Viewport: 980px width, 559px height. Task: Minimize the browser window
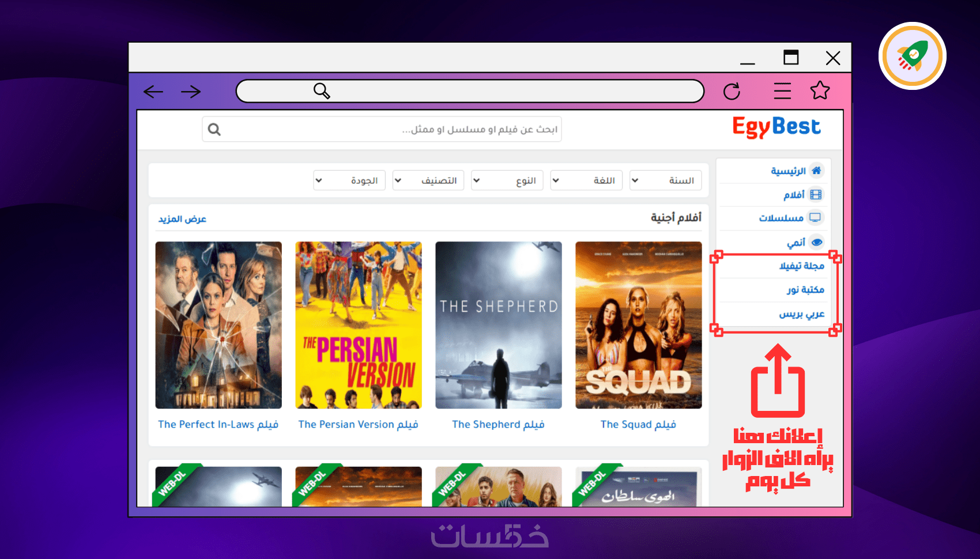click(x=748, y=63)
